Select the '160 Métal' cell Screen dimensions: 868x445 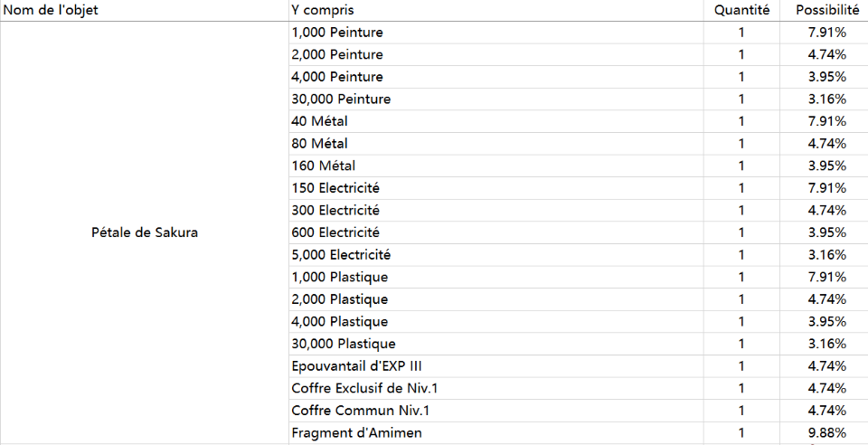point(496,166)
